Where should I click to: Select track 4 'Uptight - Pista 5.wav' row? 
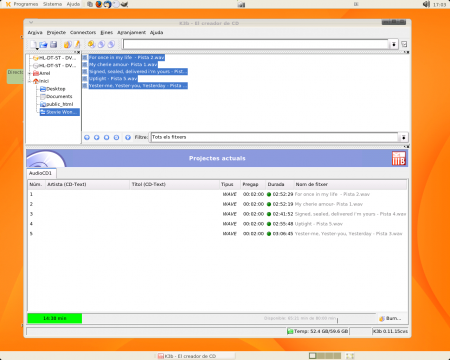pos(217,224)
